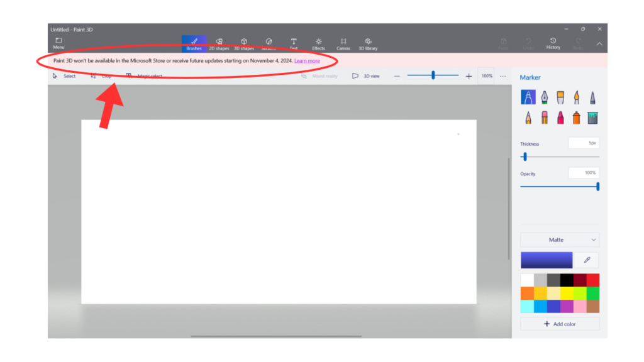Choose the brown color swatch
Screen dimensions: 644x362
point(592,306)
